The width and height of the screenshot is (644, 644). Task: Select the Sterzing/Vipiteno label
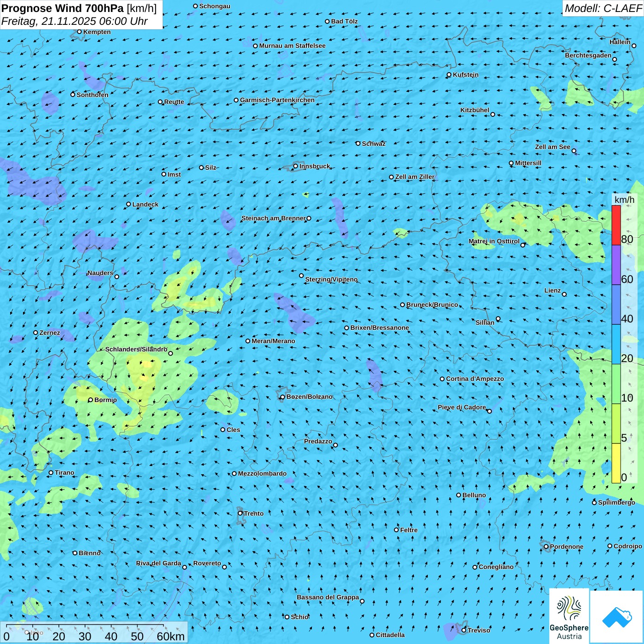point(331,279)
